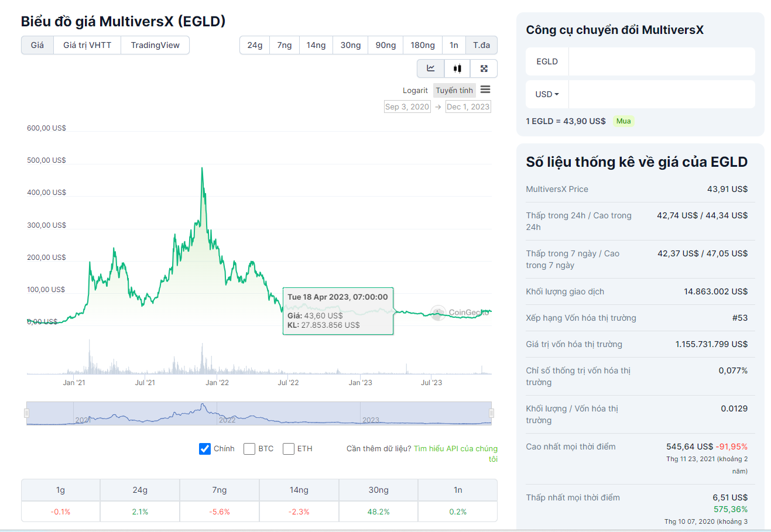This screenshot has height=532, width=771.
Task: Select the Giá trị VHTT tab
Action: coord(87,45)
